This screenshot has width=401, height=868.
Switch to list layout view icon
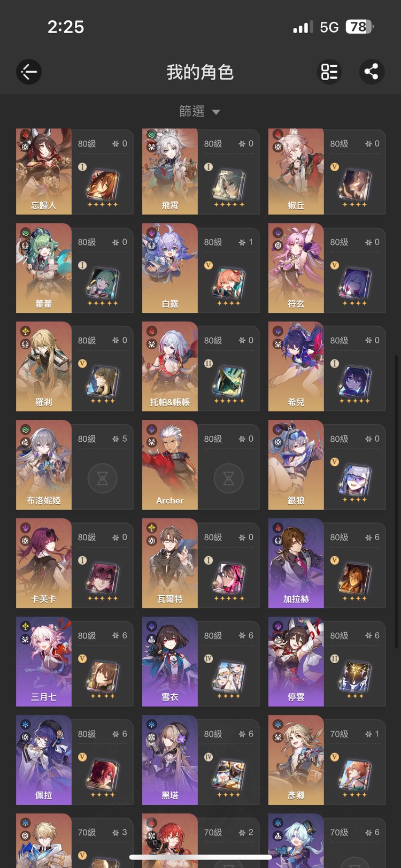coord(329,72)
